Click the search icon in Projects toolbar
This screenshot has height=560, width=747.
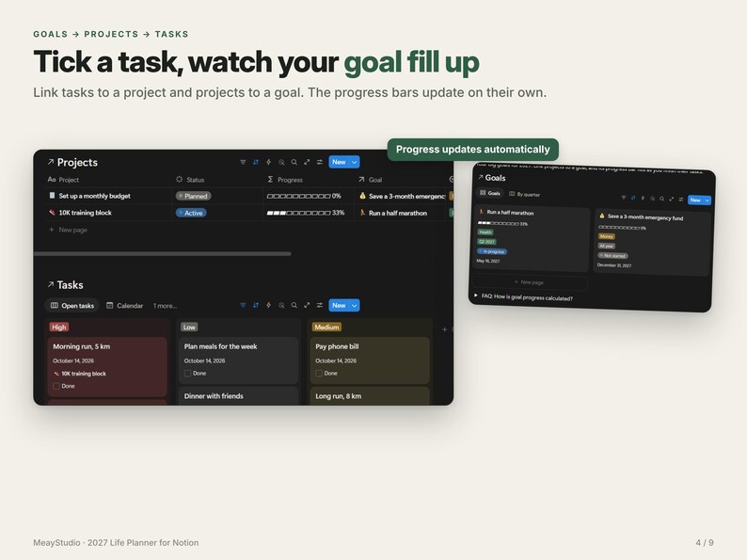click(294, 162)
